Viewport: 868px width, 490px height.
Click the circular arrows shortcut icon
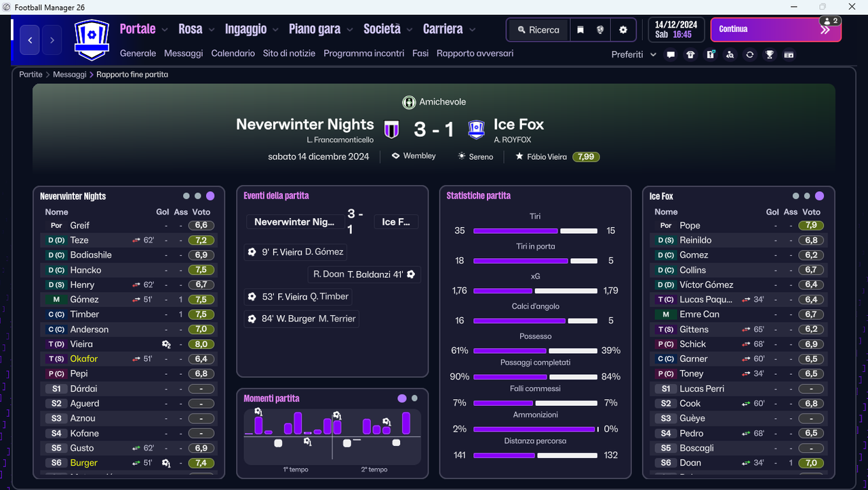pyautogui.click(x=749, y=55)
